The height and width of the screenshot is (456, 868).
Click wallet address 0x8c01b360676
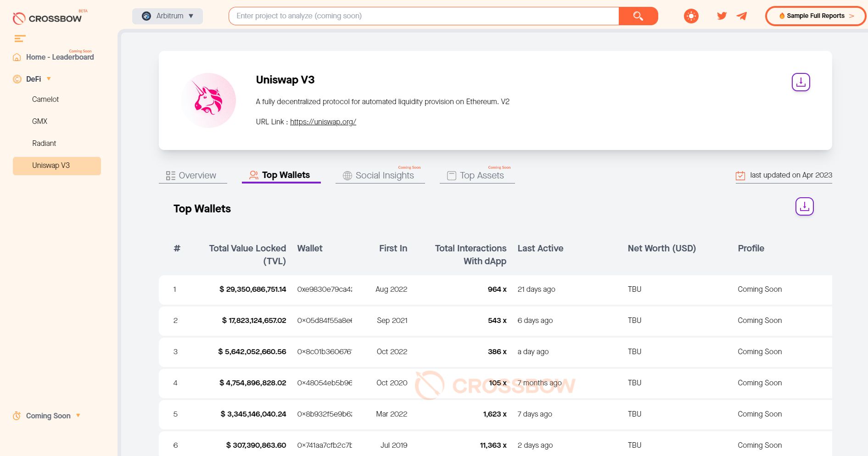[325, 351]
